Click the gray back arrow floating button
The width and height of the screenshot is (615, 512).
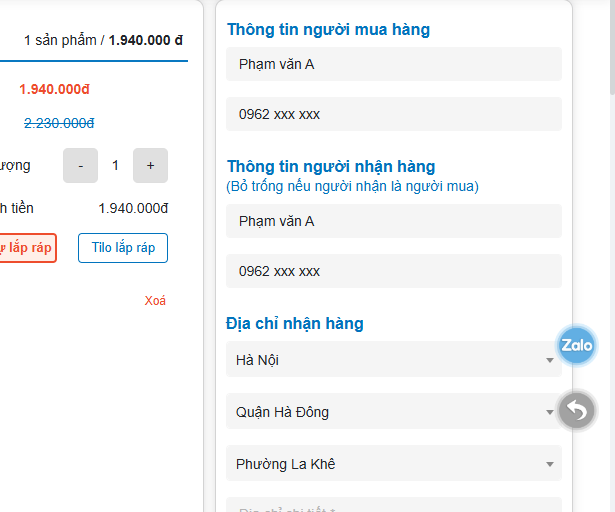click(576, 410)
